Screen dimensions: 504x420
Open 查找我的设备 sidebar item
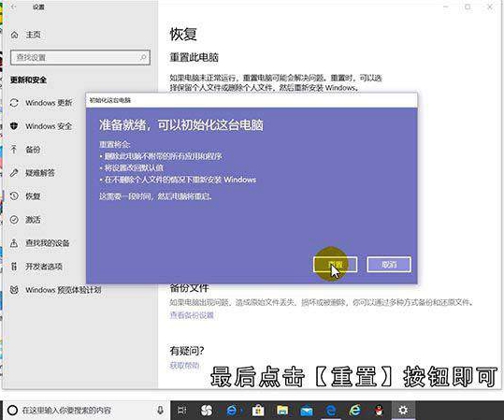(48, 243)
